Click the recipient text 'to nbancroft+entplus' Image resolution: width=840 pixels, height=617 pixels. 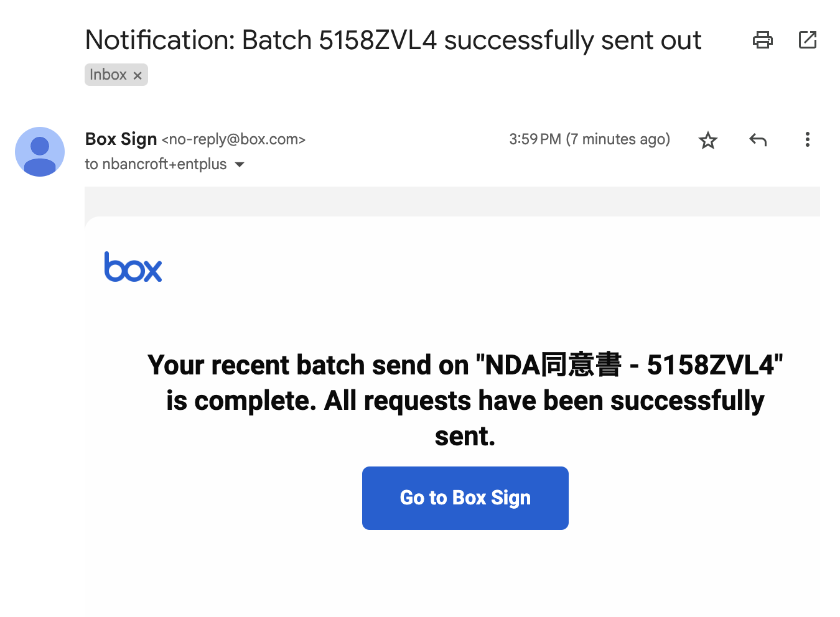coord(156,164)
